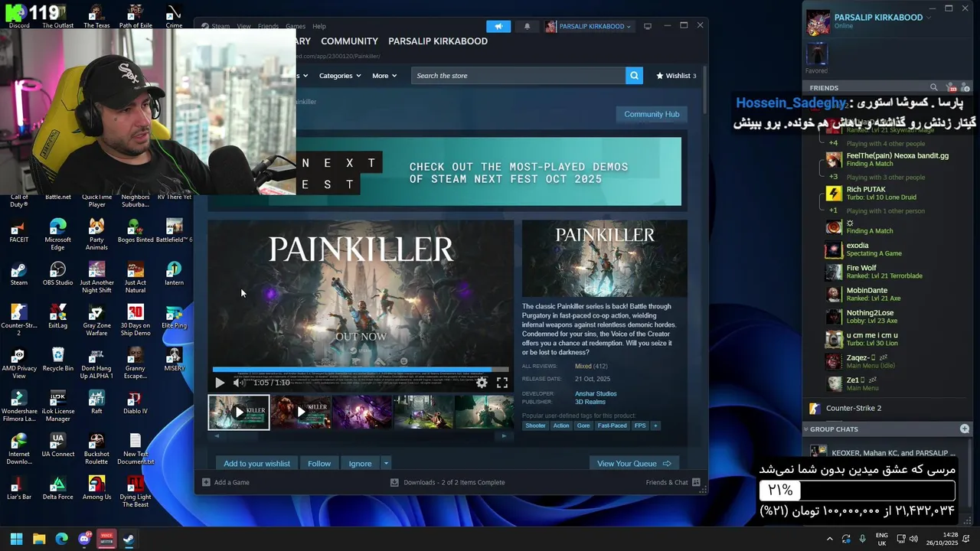Click the Windows Start button
The width and height of the screenshot is (980, 551).
point(16,539)
